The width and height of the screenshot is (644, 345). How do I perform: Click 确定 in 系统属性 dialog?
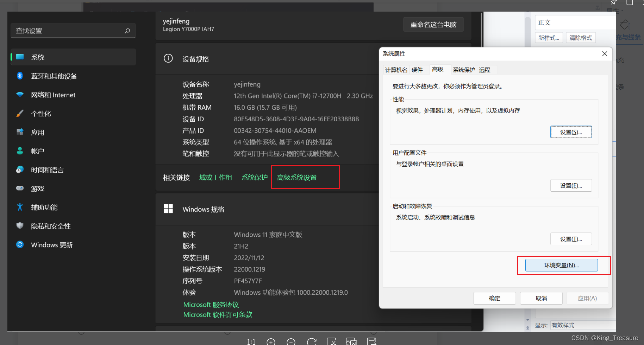click(x=495, y=298)
